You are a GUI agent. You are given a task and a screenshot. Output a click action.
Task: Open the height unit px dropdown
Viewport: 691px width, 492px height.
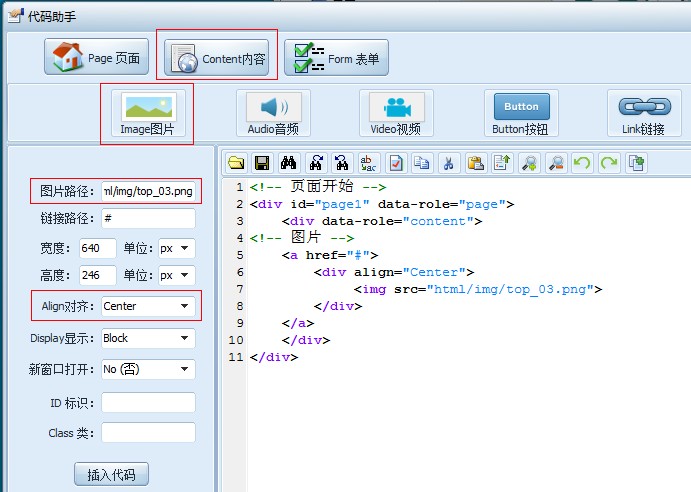pyautogui.click(x=176, y=275)
